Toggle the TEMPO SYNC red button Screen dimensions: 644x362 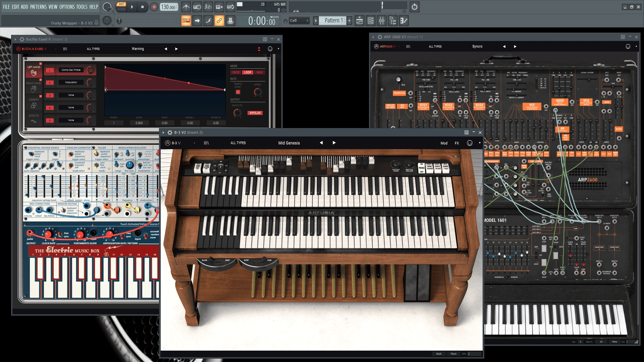(x=238, y=92)
